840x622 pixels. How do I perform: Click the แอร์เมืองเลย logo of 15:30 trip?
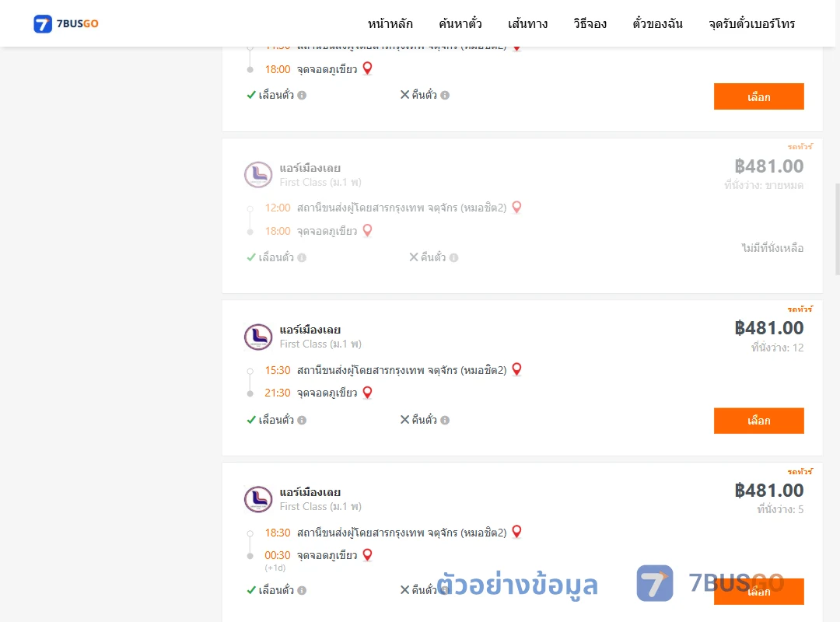tap(258, 337)
